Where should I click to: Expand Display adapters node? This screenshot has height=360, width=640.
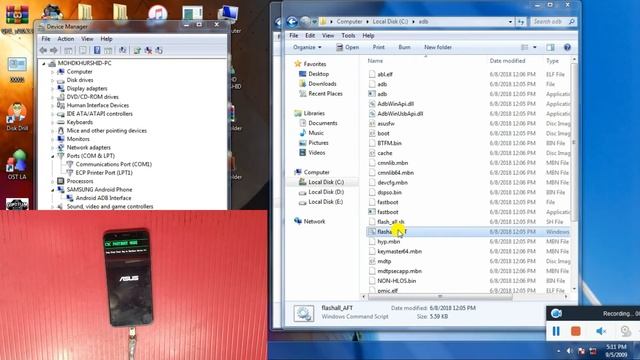tap(53, 89)
